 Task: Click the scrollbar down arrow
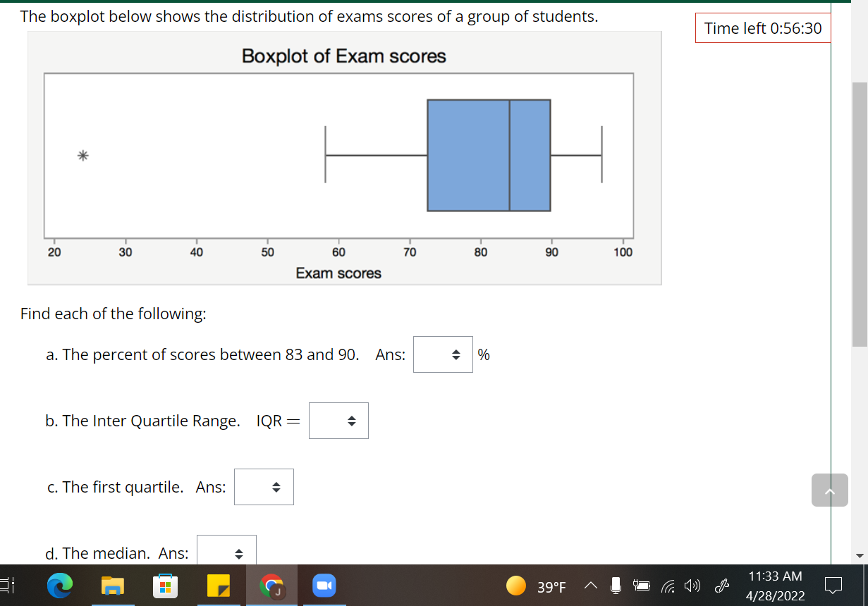[x=860, y=556]
